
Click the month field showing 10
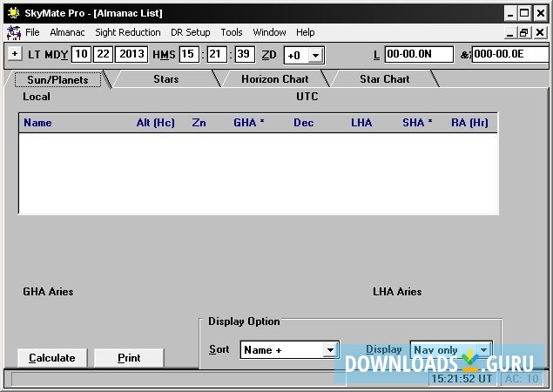click(82, 54)
